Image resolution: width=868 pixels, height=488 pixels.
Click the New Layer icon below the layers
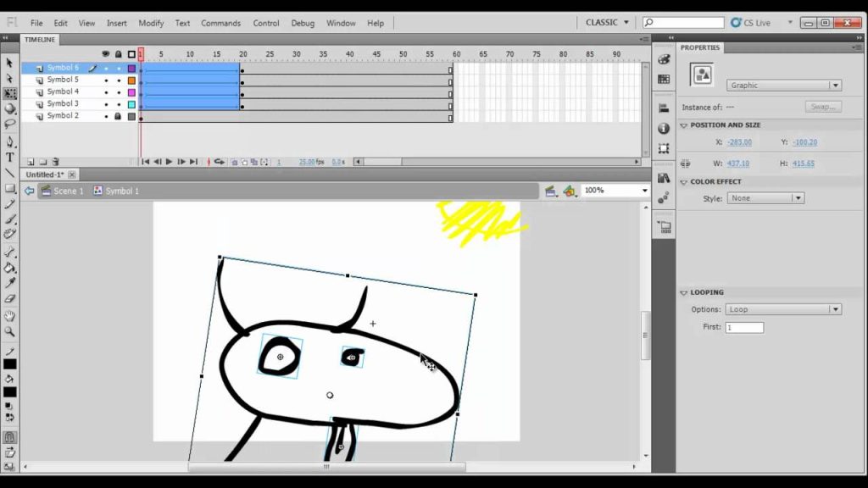31,162
